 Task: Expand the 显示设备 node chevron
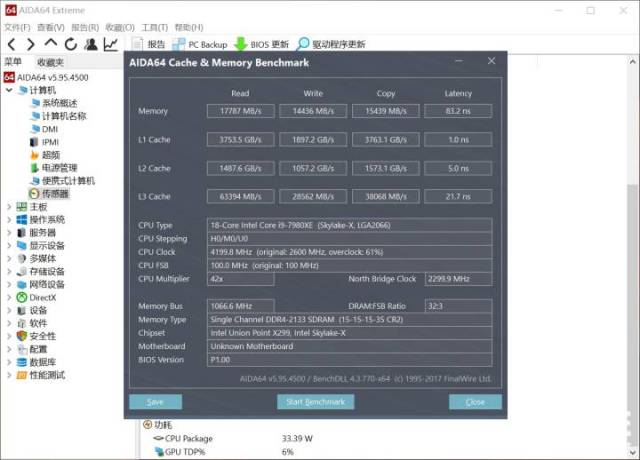(9, 246)
